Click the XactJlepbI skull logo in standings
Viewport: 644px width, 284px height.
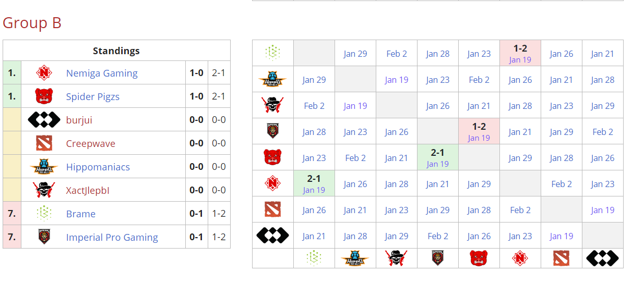(44, 190)
